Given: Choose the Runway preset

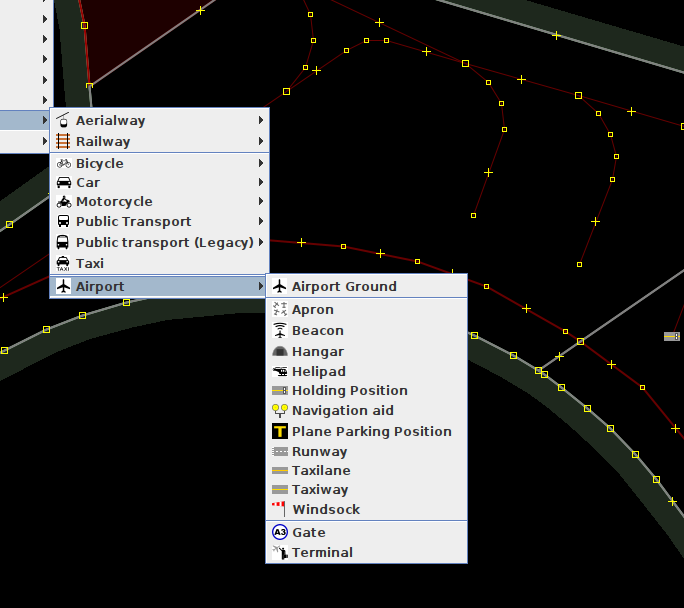Looking at the screenshot, I should click(x=366, y=451).
